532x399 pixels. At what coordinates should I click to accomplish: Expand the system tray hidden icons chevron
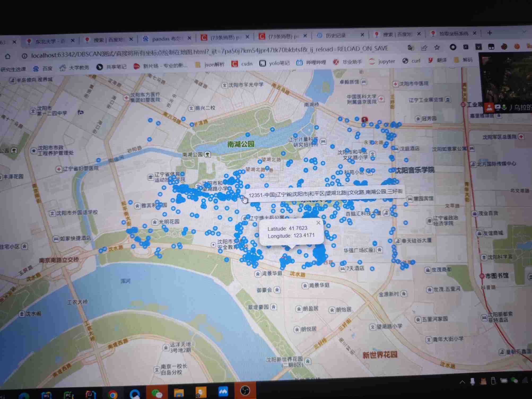click(x=462, y=382)
